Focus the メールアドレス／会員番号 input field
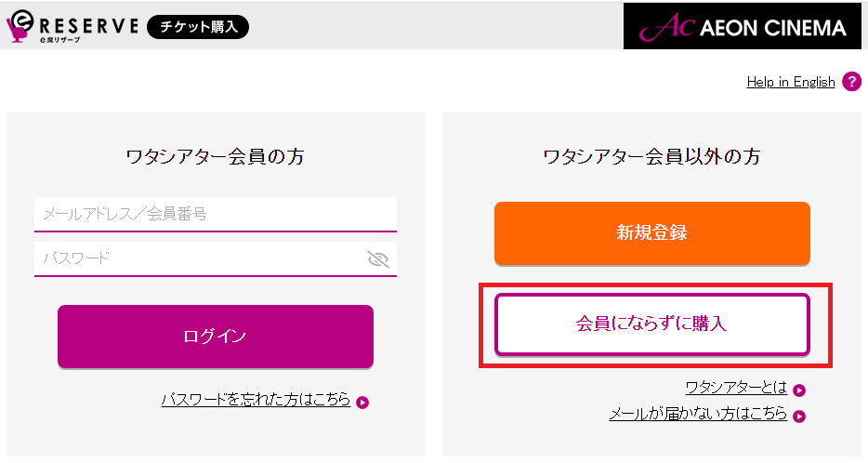 coord(216,215)
